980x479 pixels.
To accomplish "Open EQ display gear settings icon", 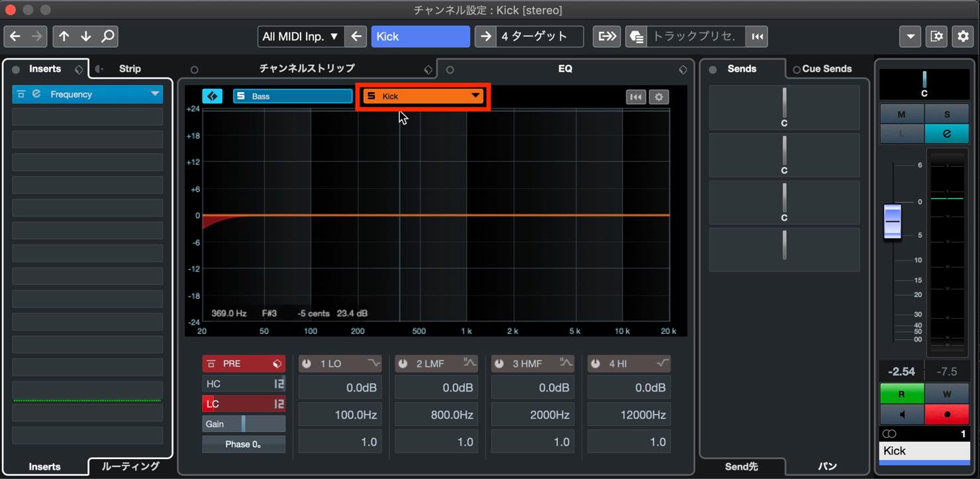I will click(659, 97).
